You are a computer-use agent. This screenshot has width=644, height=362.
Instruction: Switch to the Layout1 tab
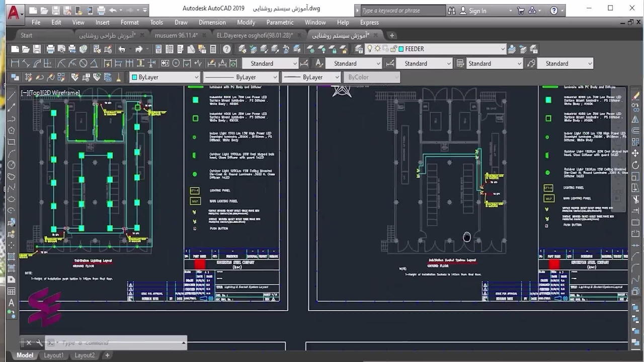[x=54, y=355]
